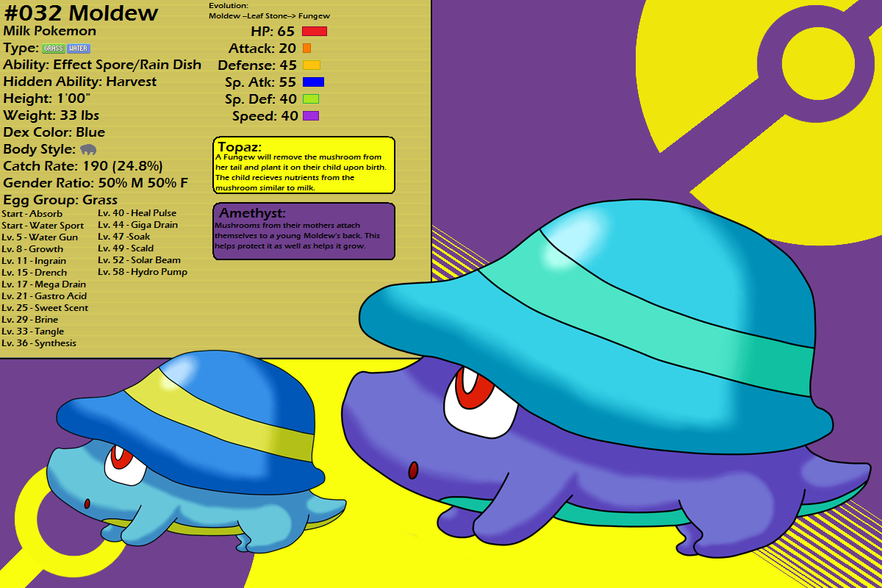Click the 'HP: 65' stat label

[273, 32]
